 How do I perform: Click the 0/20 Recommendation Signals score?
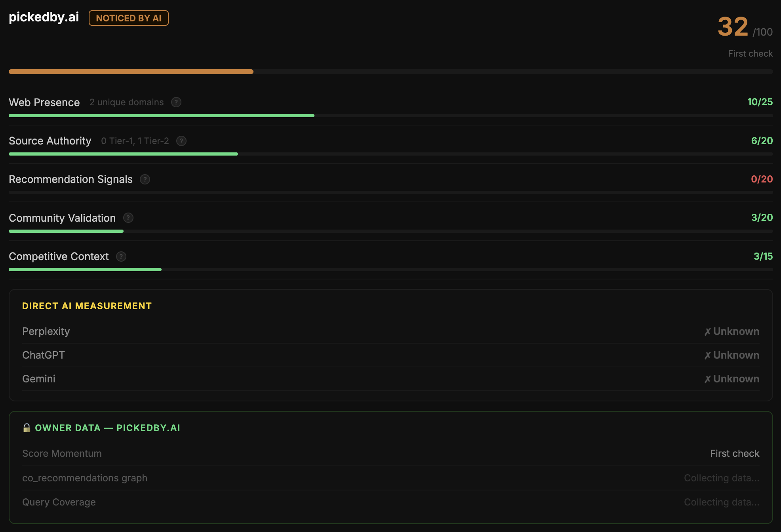762,179
